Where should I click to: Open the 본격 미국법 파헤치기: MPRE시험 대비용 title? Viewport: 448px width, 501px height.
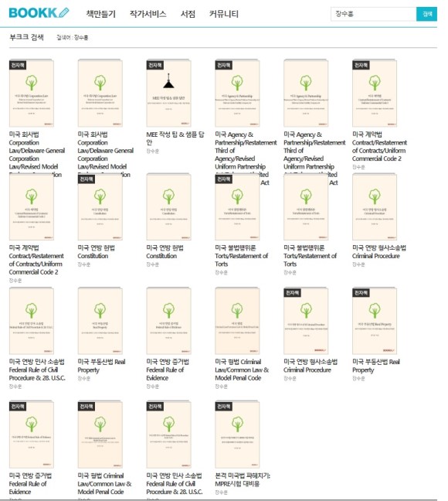(x=243, y=479)
